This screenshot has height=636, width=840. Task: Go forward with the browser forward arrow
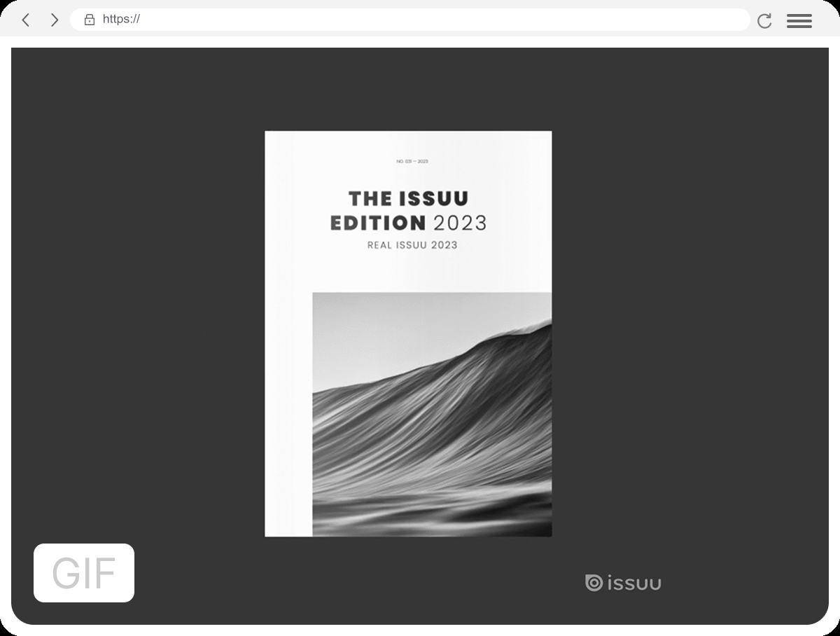click(x=54, y=20)
